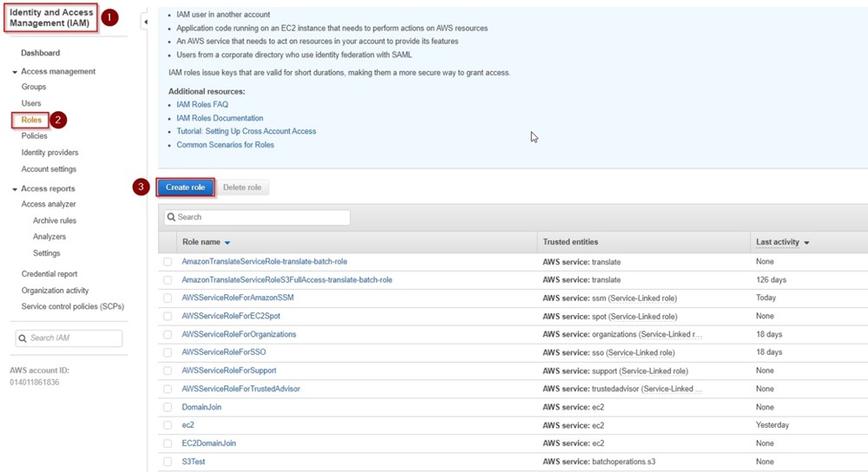The height and width of the screenshot is (472, 868).
Task: Click the Delete role button
Action: pos(242,187)
